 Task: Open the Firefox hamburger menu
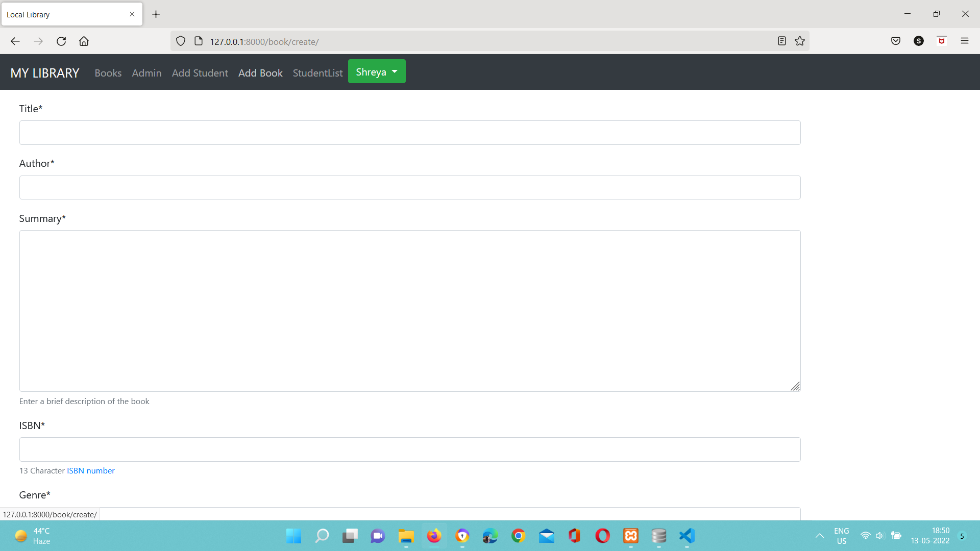(965, 41)
